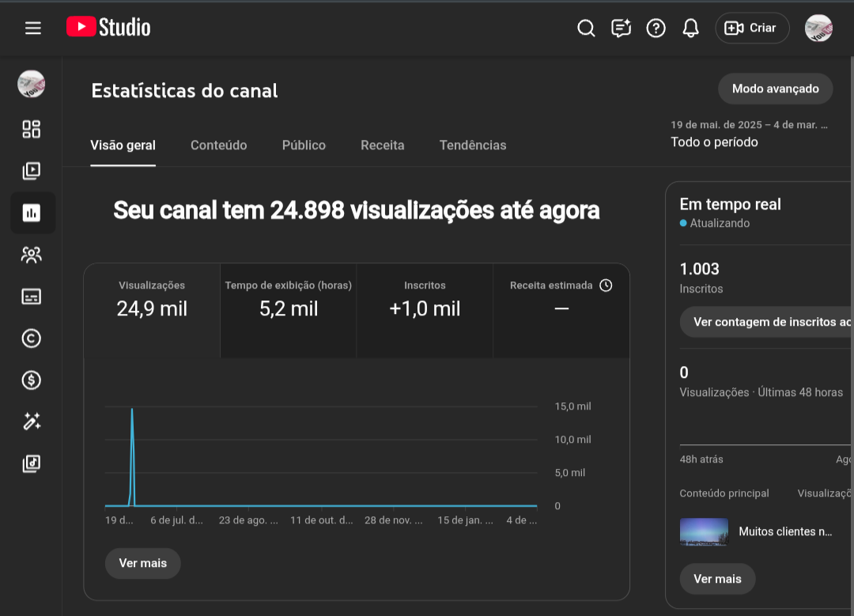854x616 pixels.
Task: Open Audio library icon in sidebar
Action: (32, 464)
